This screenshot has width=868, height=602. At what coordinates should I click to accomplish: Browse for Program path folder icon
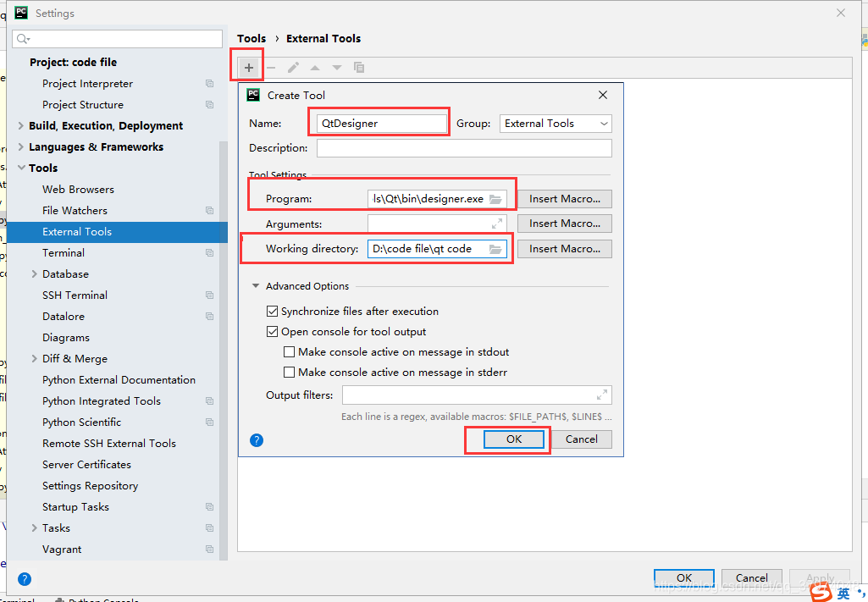coord(495,199)
